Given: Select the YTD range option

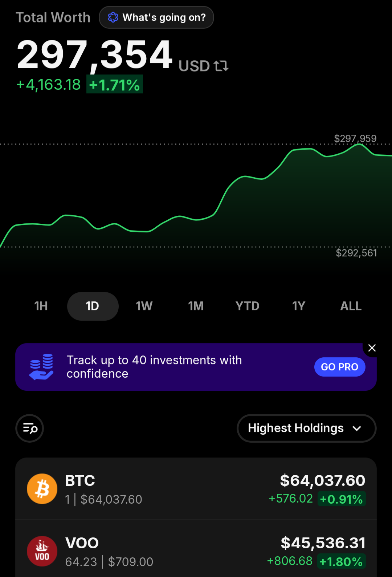Looking at the screenshot, I should coord(247,306).
